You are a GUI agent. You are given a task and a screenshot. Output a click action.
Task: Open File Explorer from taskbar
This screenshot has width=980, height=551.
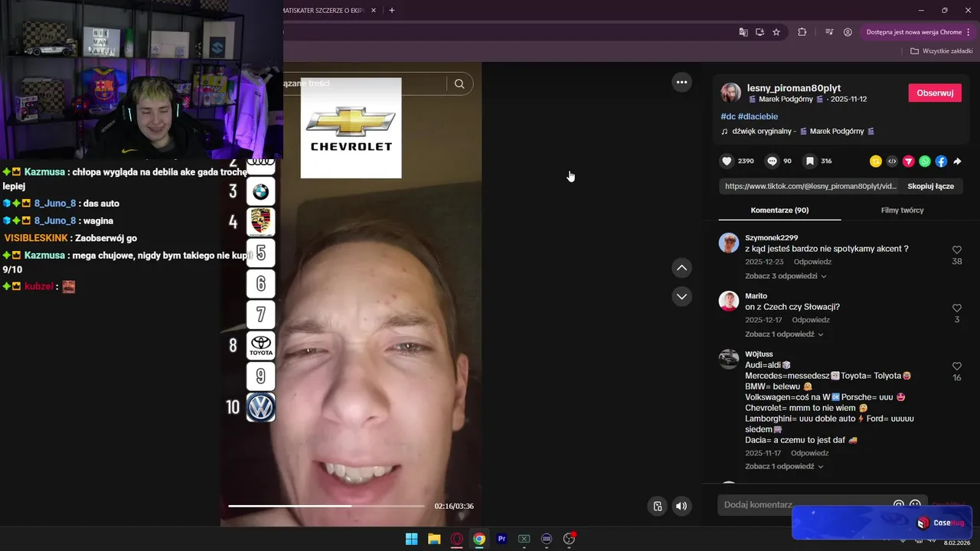tap(434, 539)
